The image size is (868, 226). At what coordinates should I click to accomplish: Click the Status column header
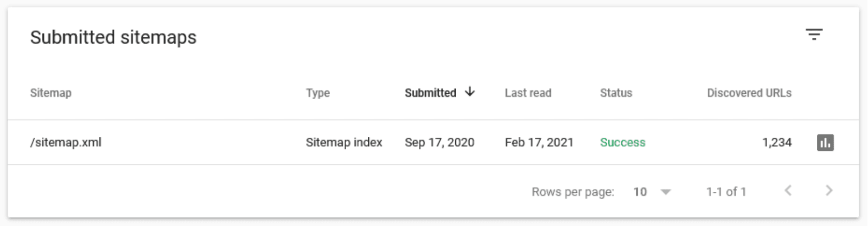(616, 93)
